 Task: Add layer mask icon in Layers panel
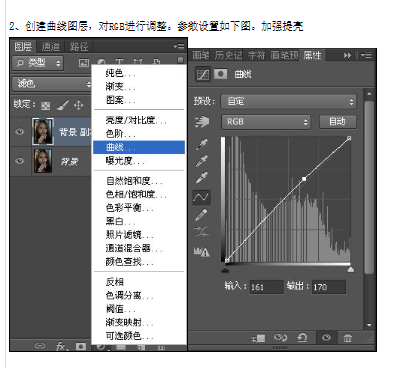coord(81,346)
